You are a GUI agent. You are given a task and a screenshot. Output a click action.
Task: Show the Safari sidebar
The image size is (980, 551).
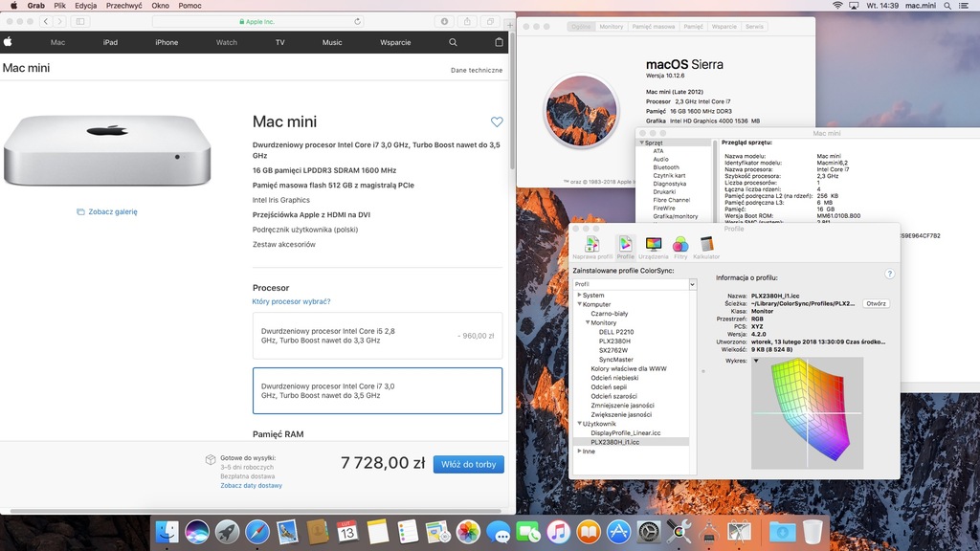(x=80, y=21)
